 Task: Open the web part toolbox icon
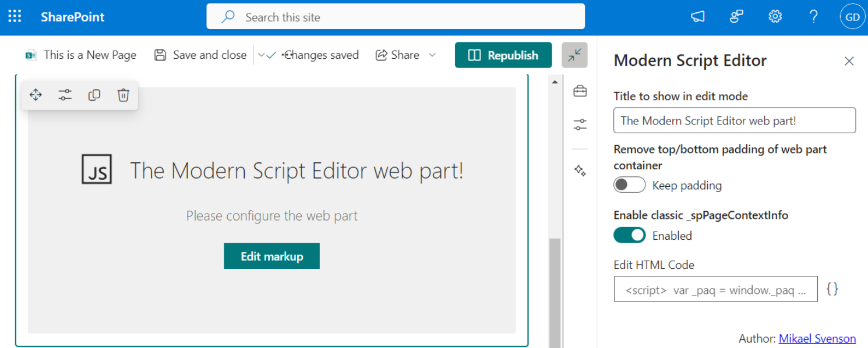580,91
